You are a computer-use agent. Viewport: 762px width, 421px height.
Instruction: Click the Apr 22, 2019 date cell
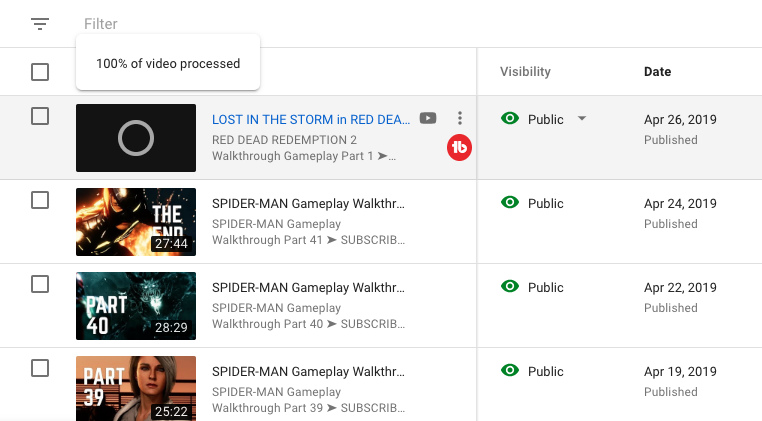(680, 288)
